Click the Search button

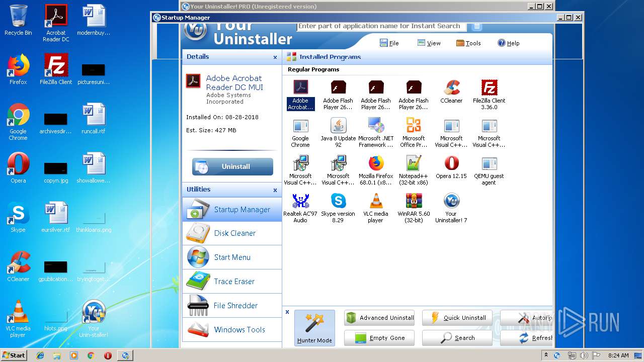[x=457, y=338]
